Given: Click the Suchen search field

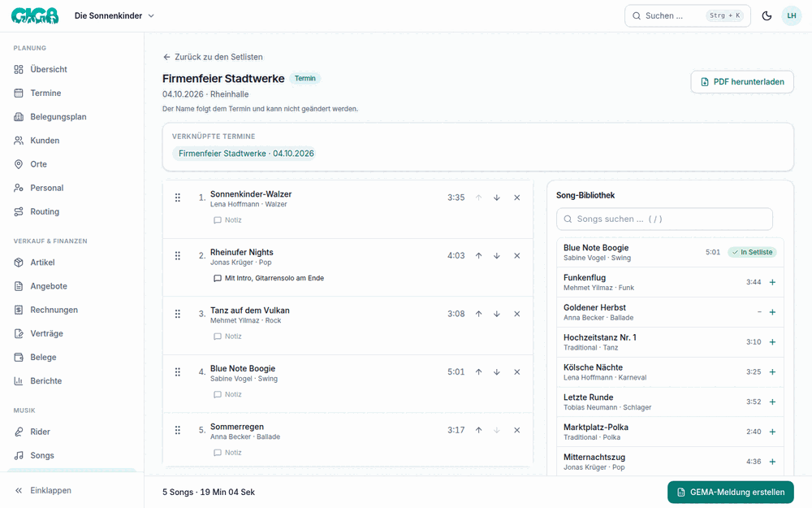Looking at the screenshot, I should pos(688,15).
